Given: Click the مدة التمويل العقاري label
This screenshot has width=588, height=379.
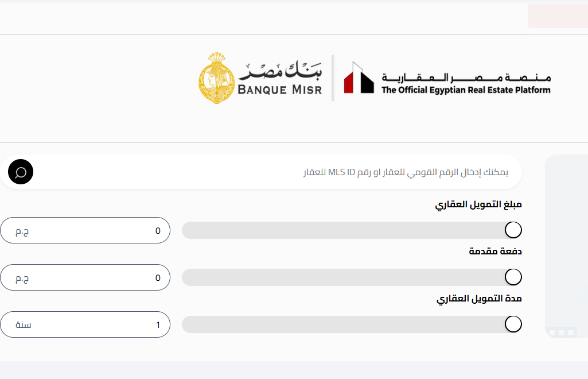Looking at the screenshot, I should [479, 299].
